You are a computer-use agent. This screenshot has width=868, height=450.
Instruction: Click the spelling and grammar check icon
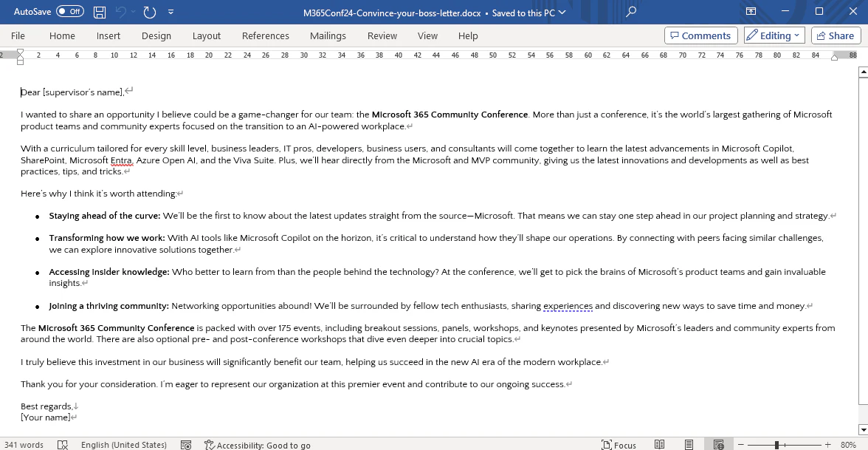(x=62, y=445)
